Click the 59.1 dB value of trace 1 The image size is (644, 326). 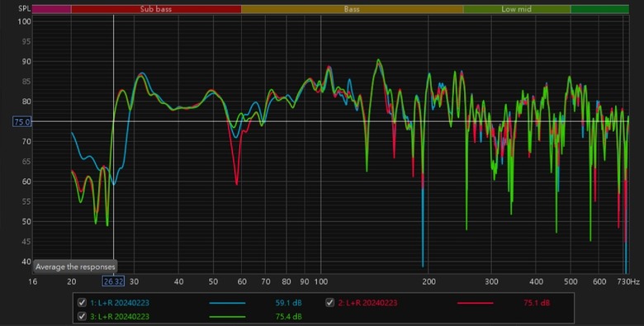click(x=288, y=303)
